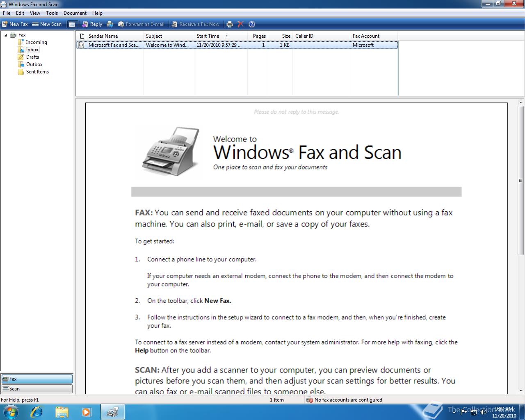Click the New Scan toolbar button
The width and height of the screenshot is (525, 420).
(47, 24)
